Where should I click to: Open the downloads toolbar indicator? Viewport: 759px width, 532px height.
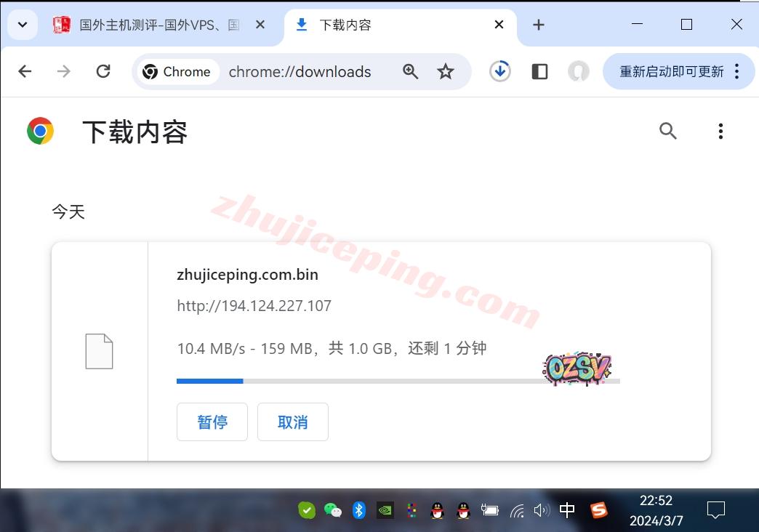click(499, 71)
